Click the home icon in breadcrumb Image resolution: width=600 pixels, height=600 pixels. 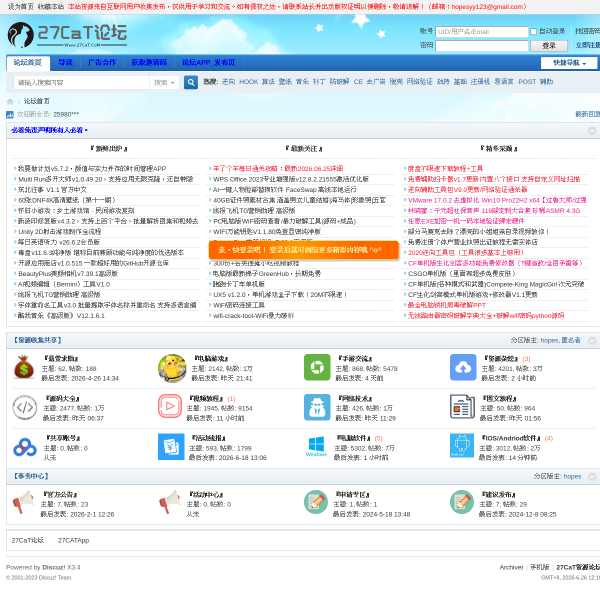[x=10, y=101]
